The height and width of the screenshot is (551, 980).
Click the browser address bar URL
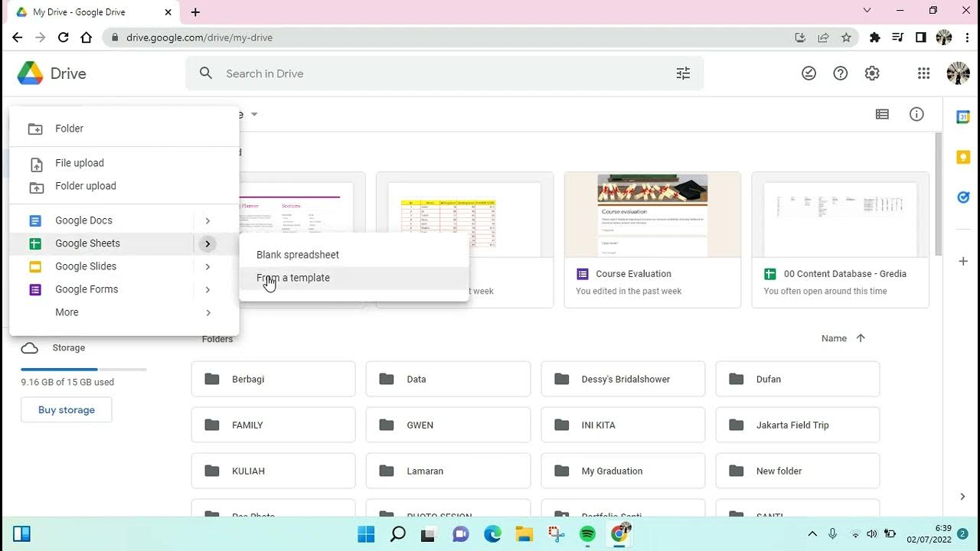pyautogui.click(x=199, y=37)
